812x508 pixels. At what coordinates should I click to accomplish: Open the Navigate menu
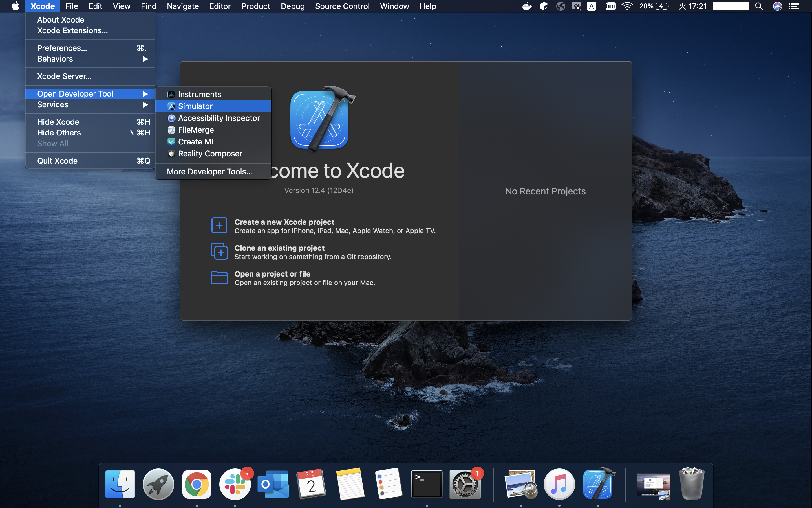click(183, 6)
